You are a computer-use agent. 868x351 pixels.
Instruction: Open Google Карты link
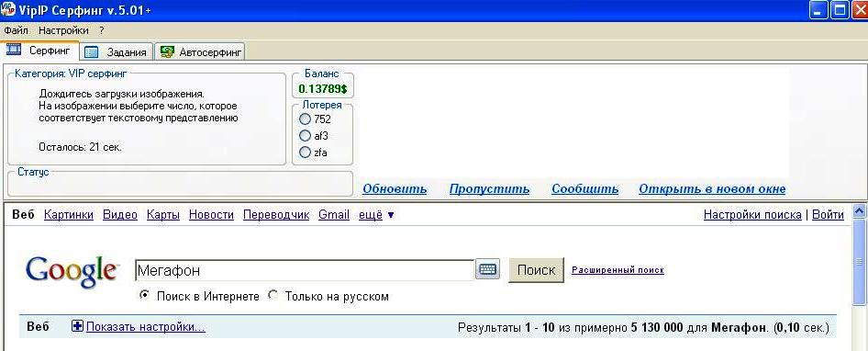tap(163, 215)
